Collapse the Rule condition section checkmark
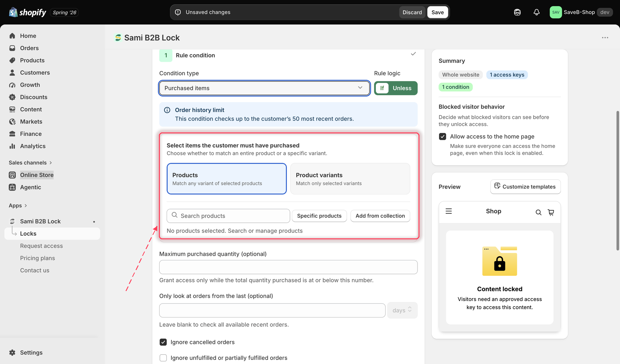 pyautogui.click(x=413, y=54)
